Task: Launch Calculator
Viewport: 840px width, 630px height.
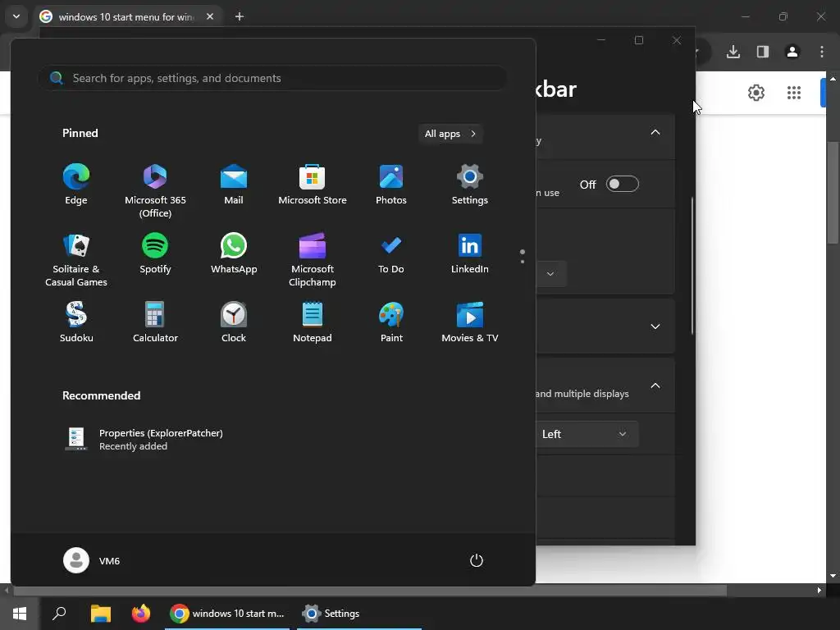Action: click(x=155, y=322)
